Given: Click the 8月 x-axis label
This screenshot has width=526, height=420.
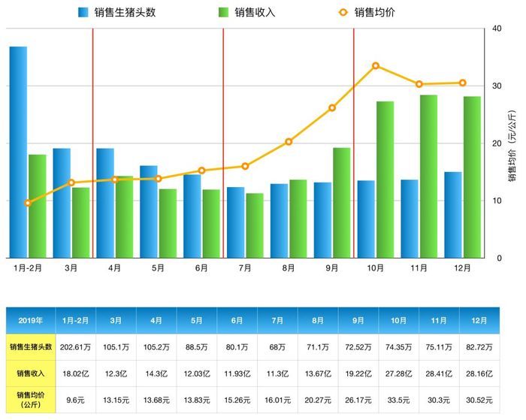Looking at the screenshot, I should point(288,268).
